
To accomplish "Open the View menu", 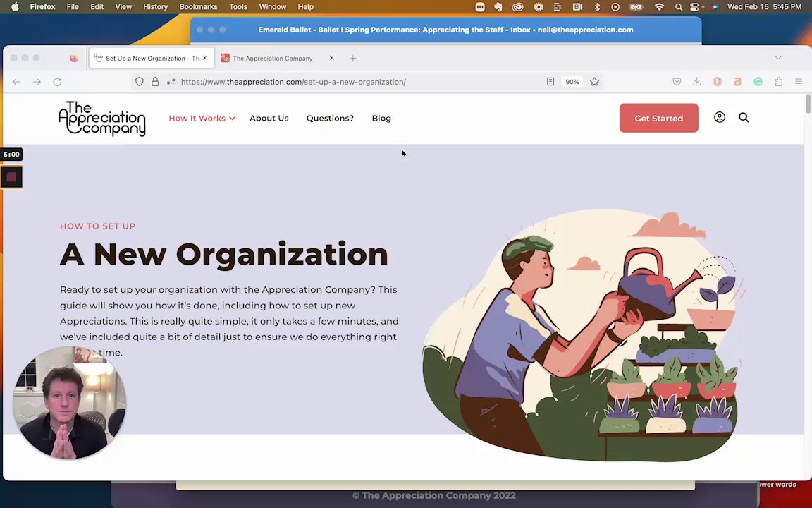I will [123, 7].
